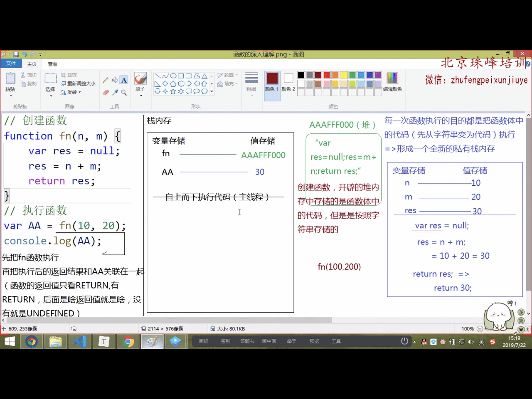The height and width of the screenshot is (399, 532).
Task: Pick the red color swatch
Action: [327, 75]
